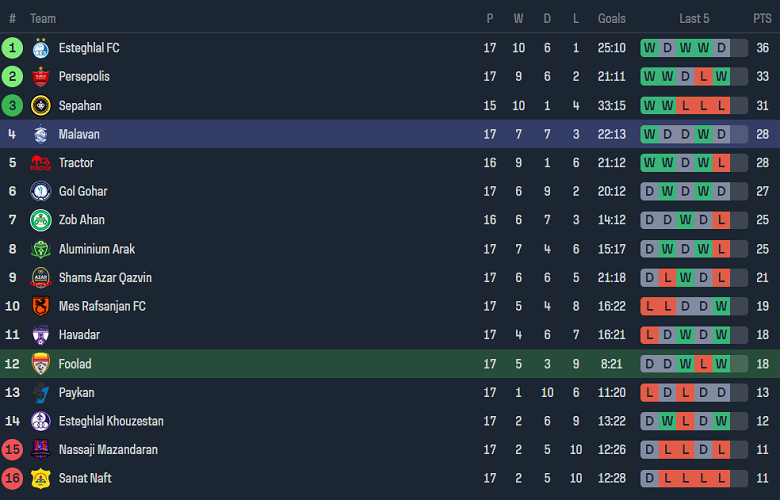The width and height of the screenshot is (780, 500).
Task: Open the Malavan team page link
Action: point(79,134)
